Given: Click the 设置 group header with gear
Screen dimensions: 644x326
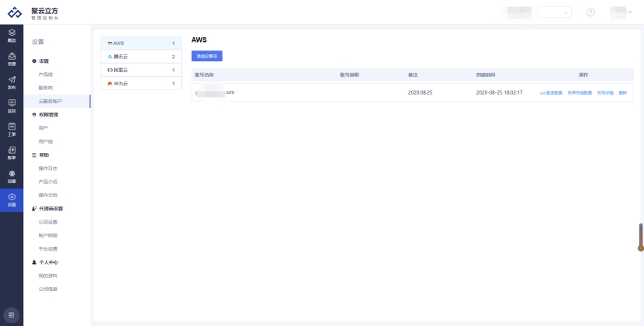Looking at the screenshot, I should pos(40,61).
